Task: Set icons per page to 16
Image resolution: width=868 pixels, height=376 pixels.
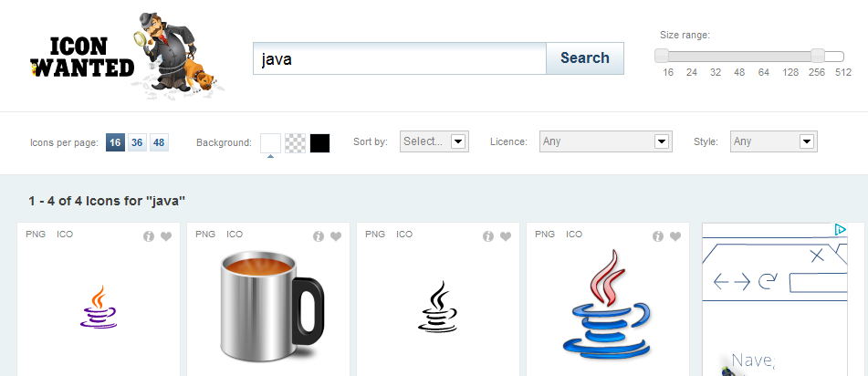Action: [115, 142]
